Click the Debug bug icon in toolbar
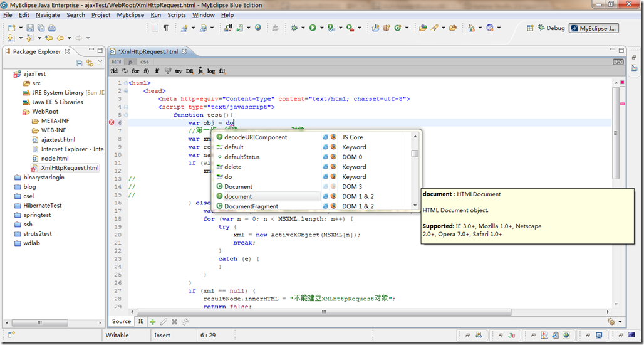 click(294, 28)
